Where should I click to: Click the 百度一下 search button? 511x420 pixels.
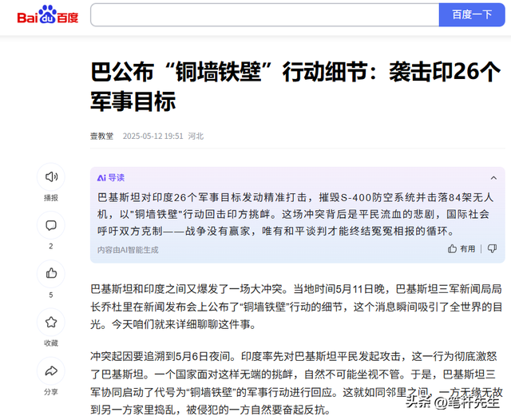click(x=472, y=14)
